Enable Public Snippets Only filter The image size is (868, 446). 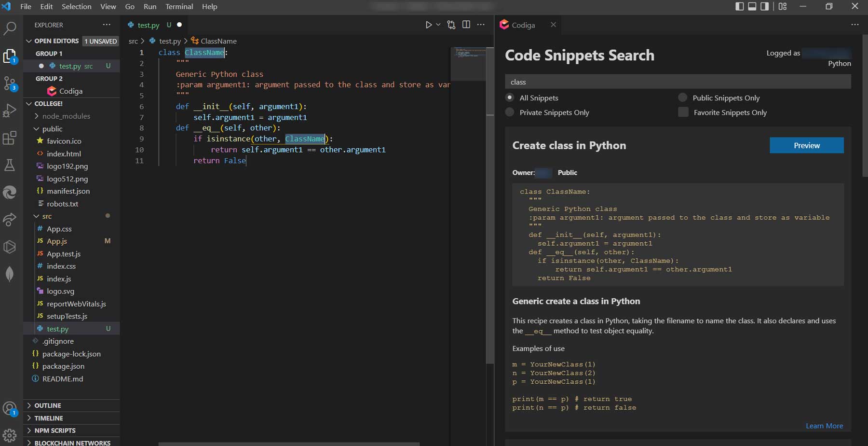point(682,97)
